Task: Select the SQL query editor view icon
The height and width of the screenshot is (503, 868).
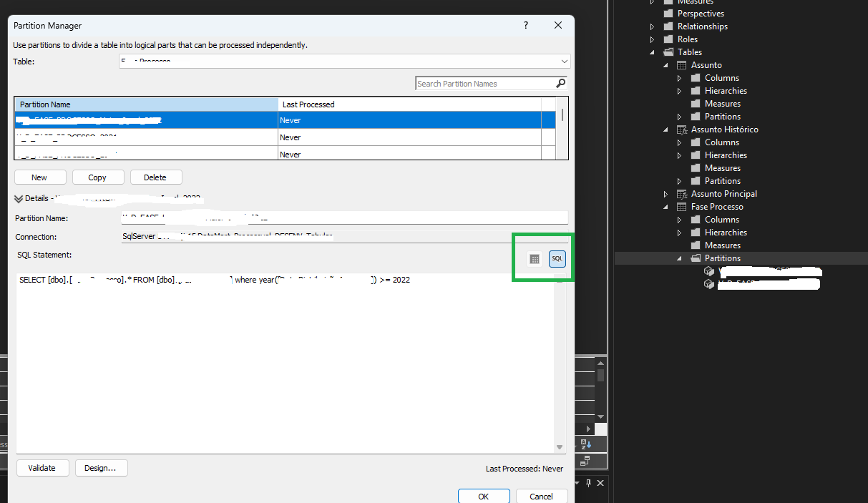Action: [557, 259]
